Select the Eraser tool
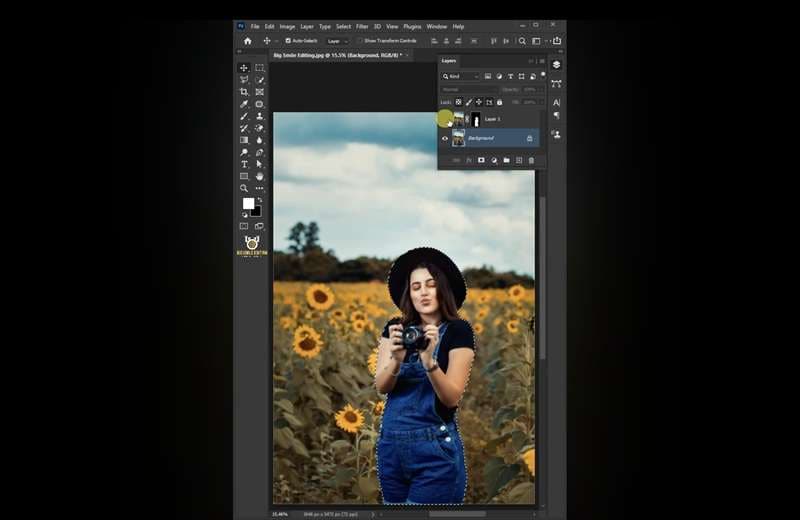 260,128
